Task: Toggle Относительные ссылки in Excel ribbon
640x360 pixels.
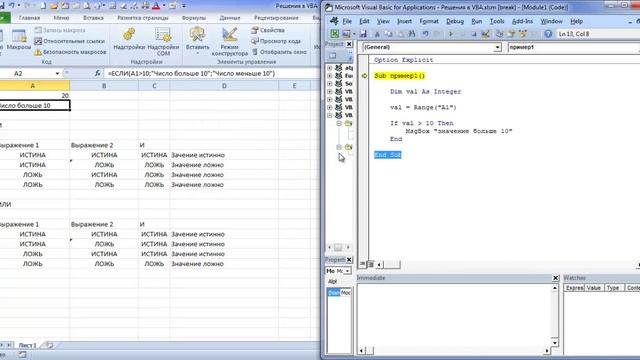Action: [69, 41]
